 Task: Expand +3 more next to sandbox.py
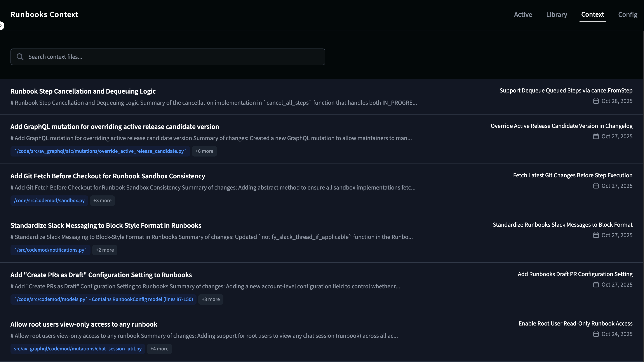102,200
